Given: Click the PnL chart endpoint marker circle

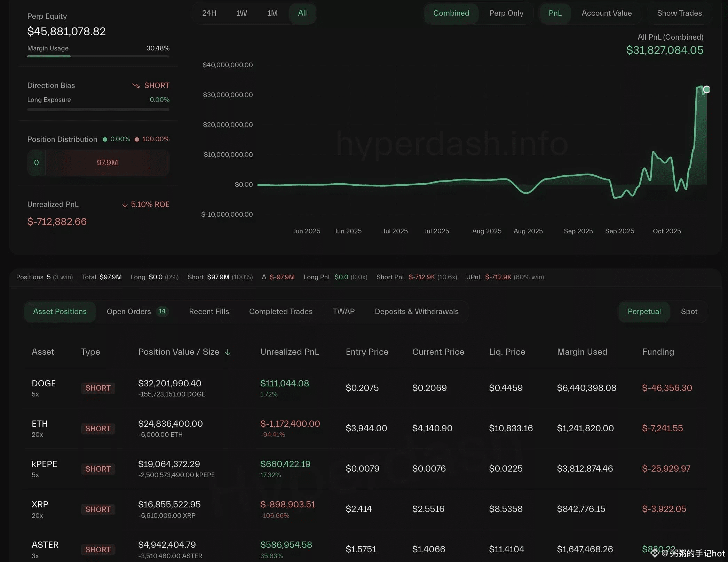Looking at the screenshot, I should [706, 90].
